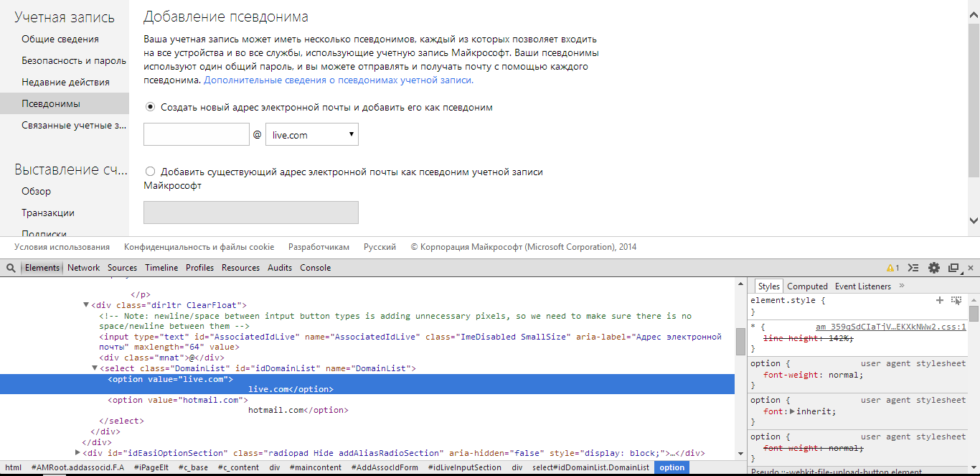Change language via Русский link
This screenshot has height=476, width=980.
(x=380, y=247)
